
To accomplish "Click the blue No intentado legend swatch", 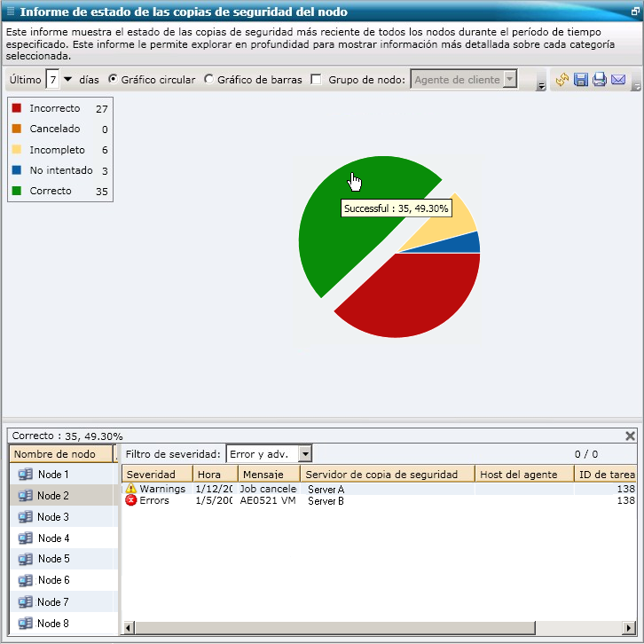I will 17,170.
